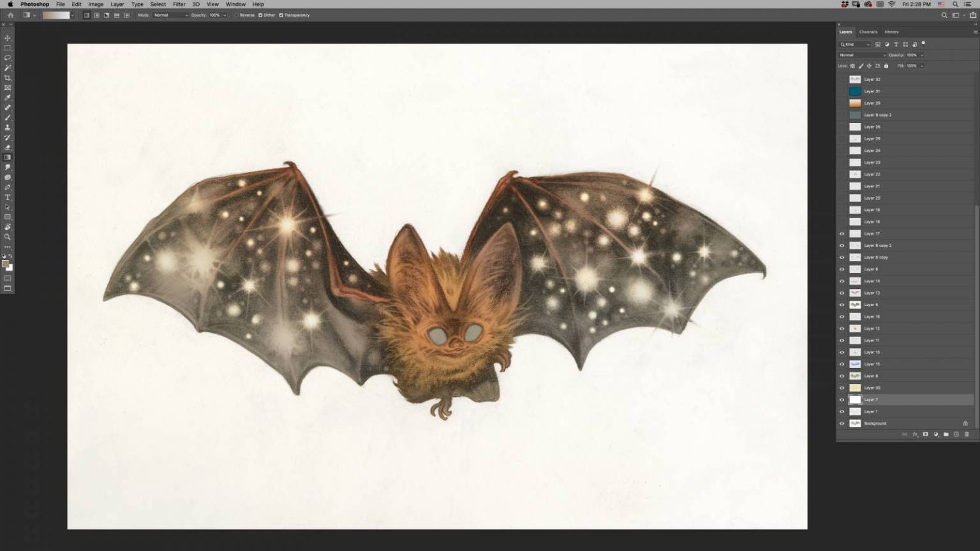Click the Eraser tool
The image size is (980, 551).
pos(8,147)
